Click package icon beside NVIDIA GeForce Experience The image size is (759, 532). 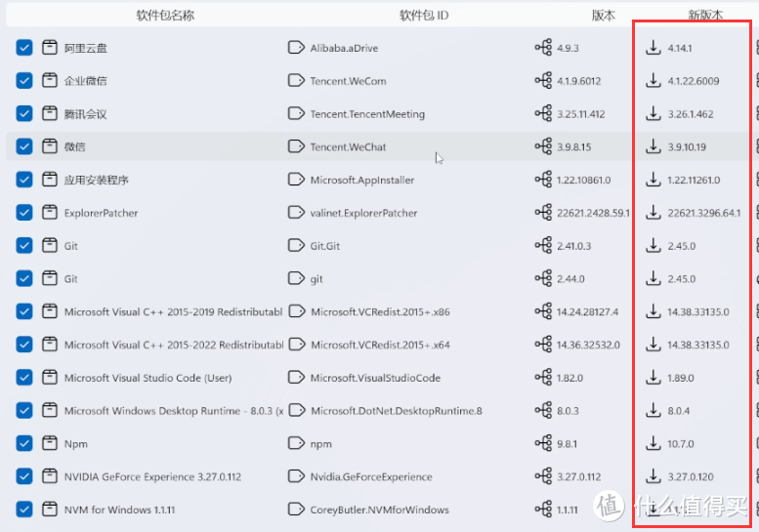click(x=50, y=476)
